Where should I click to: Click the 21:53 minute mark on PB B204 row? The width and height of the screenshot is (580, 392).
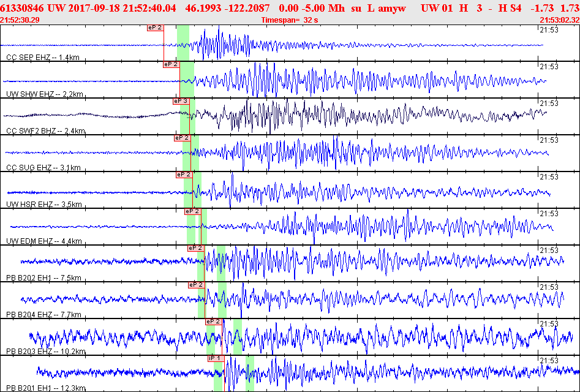(x=549, y=287)
